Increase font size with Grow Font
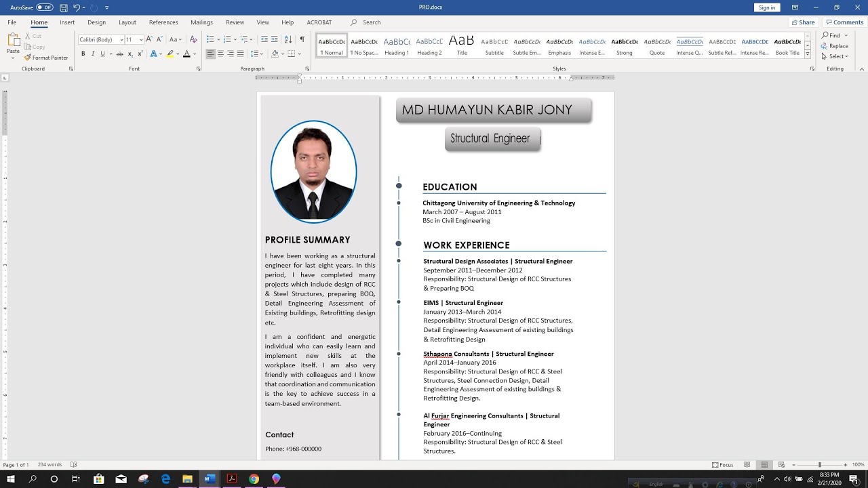Screen dimensions: 868x488 coord(151,39)
